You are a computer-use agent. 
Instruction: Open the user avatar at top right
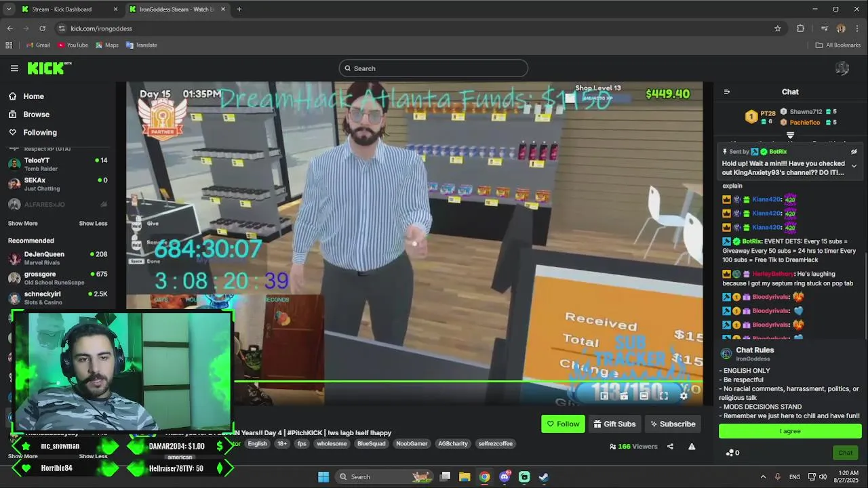tap(842, 68)
